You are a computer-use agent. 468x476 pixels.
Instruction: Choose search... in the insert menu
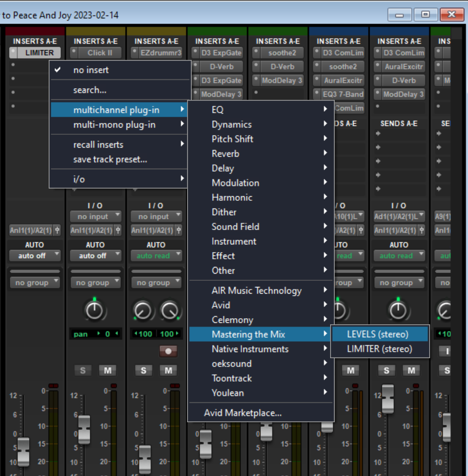coord(120,90)
